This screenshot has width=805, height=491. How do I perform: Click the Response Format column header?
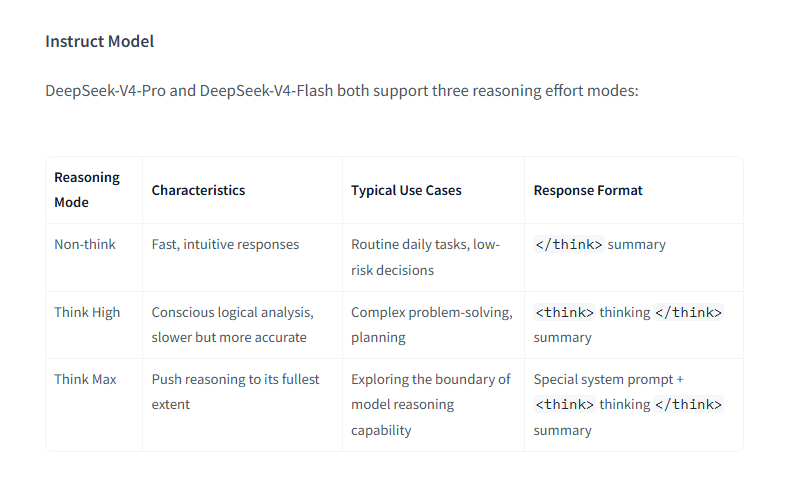pyautogui.click(x=588, y=190)
